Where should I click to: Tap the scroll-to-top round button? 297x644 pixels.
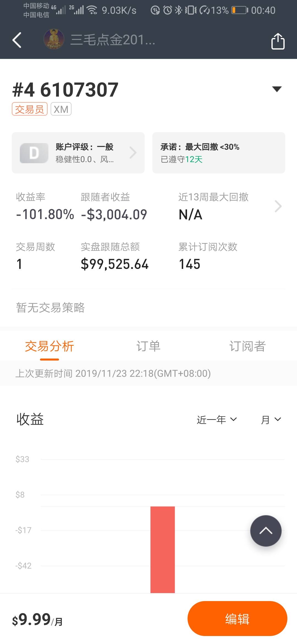pos(266,531)
